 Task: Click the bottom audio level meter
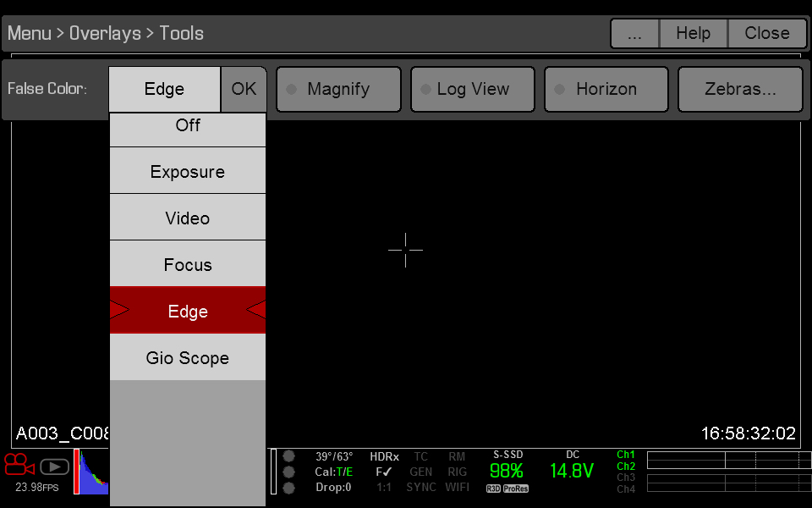729,483
